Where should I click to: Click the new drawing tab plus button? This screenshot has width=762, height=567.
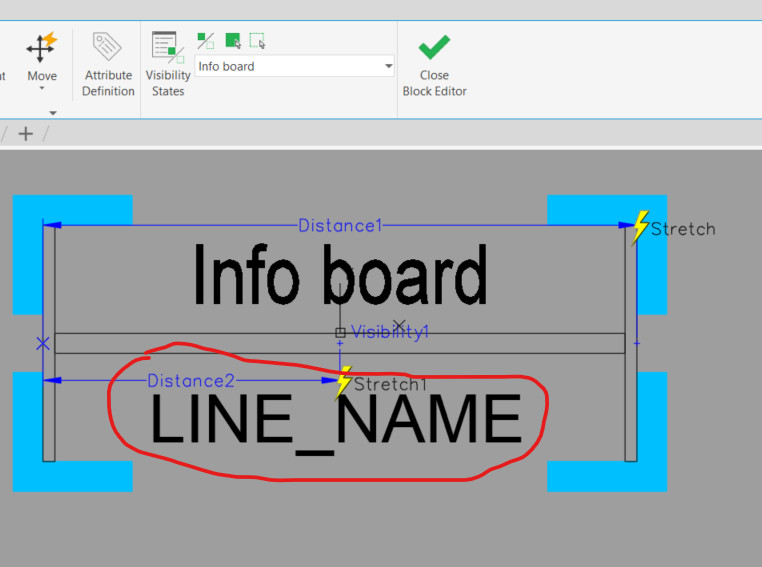[26, 134]
